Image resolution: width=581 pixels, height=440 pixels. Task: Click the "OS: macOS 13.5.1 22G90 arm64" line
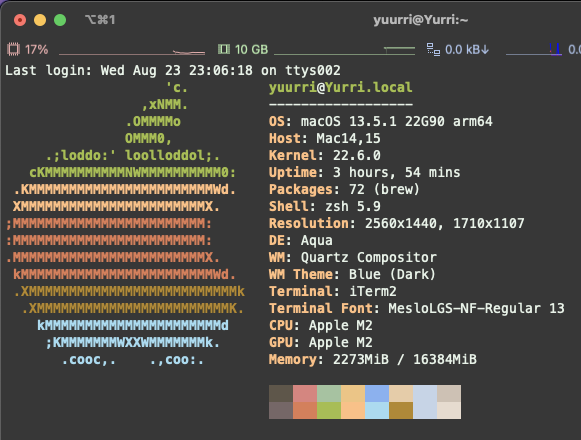click(381, 121)
